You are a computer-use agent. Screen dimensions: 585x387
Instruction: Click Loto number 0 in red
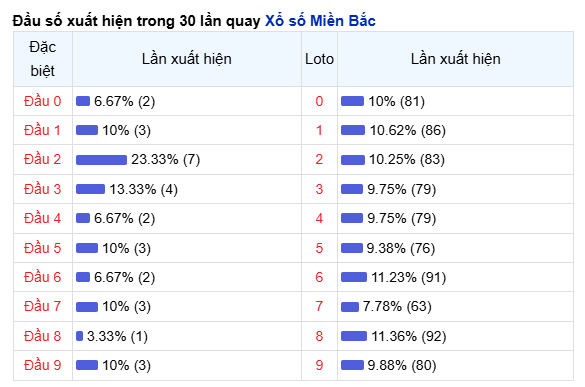(319, 101)
